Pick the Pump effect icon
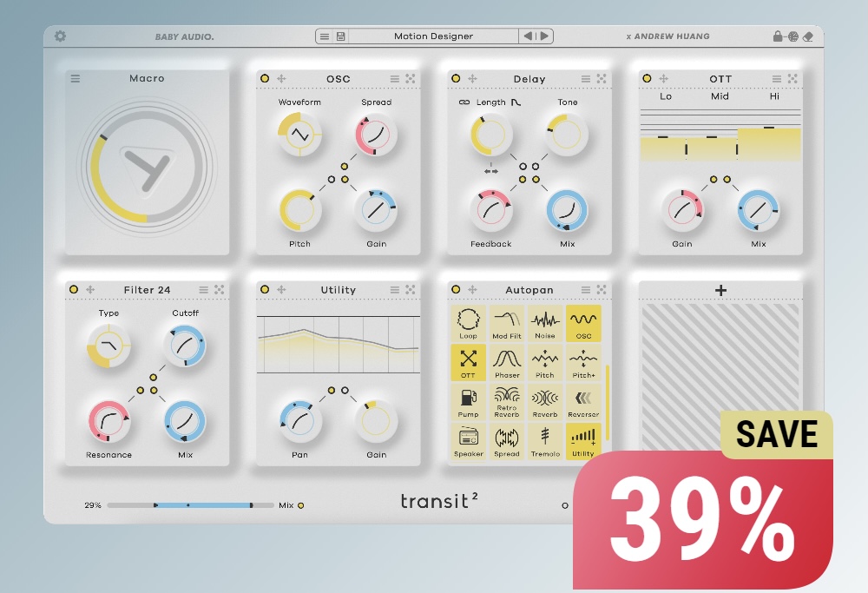The height and width of the screenshot is (593, 868). (x=469, y=402)
